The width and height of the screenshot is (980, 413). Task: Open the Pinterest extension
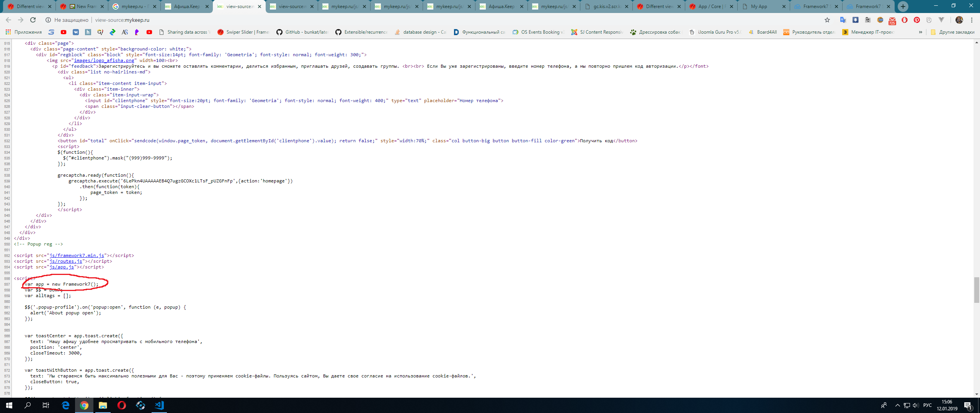(x=917, y=20)
